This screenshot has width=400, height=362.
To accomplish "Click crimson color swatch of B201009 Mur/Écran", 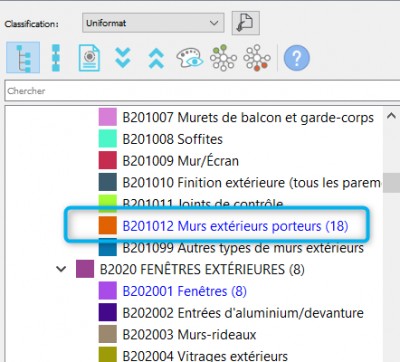I will tap(108, 160).
